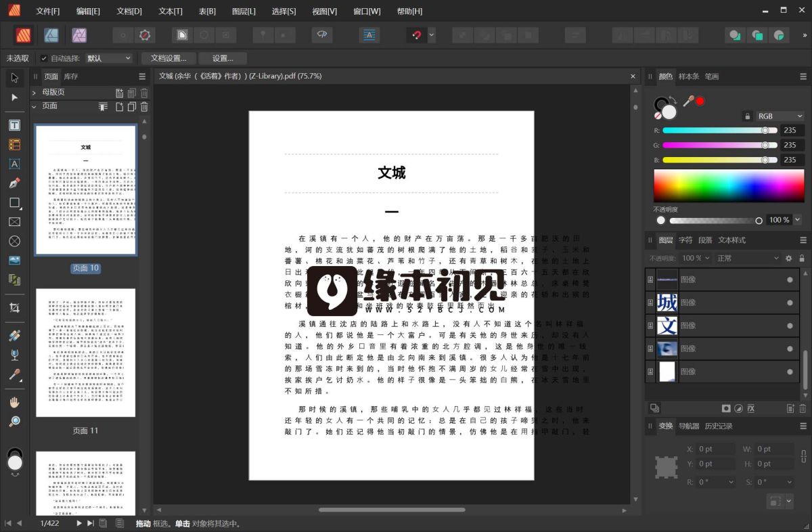
Task: Switch to the 库存 tab
Action: coord(71,76)
